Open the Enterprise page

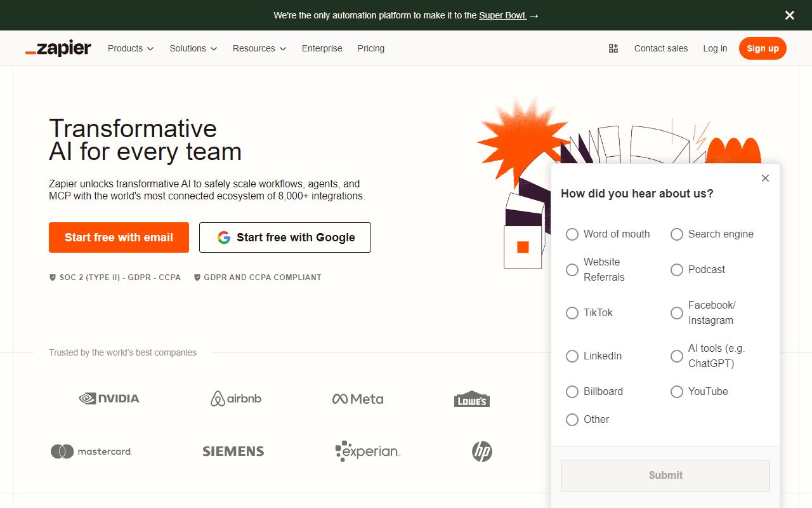pyautogui.click(x=322, y=48)
